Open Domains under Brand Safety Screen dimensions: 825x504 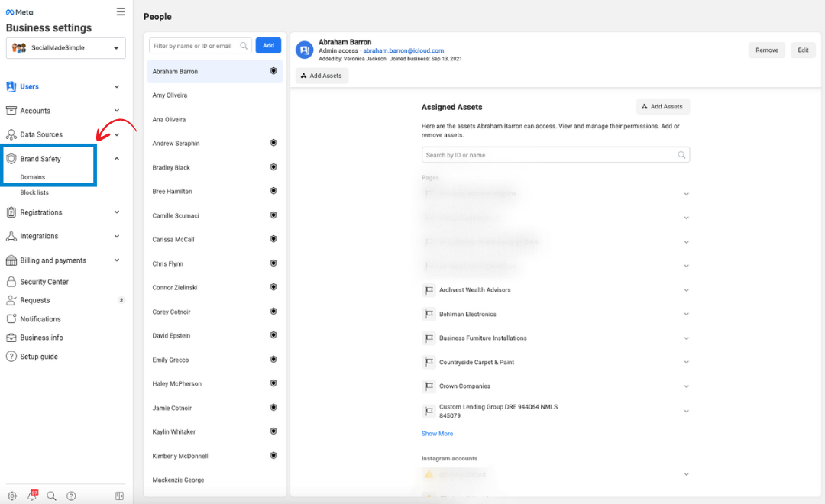33,177
